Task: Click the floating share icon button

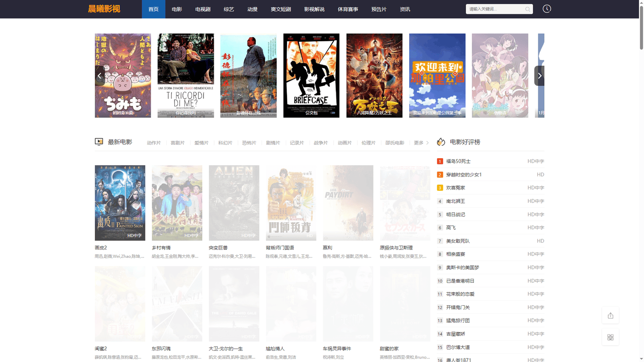Action: pos(610,316)
